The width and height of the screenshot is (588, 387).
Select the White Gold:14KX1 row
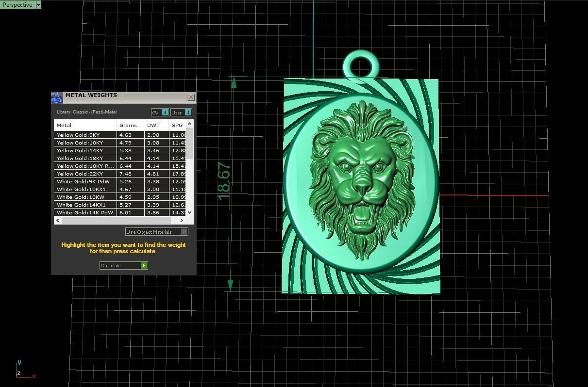click(x=120, y=205)
